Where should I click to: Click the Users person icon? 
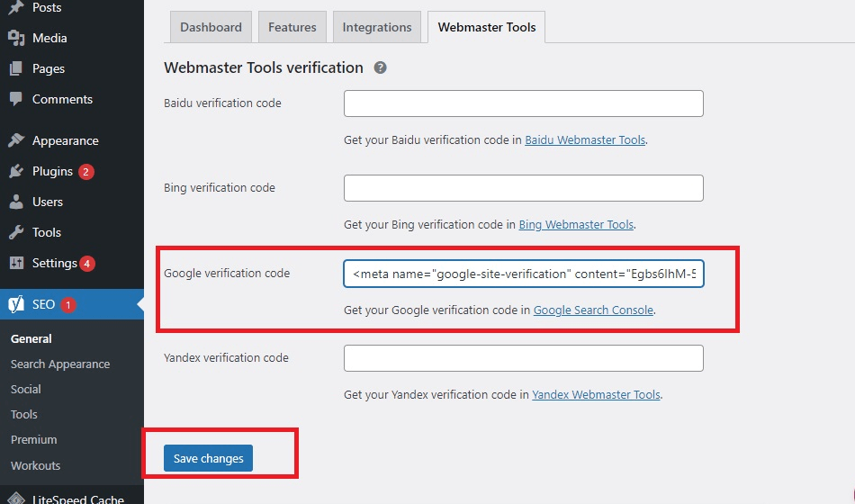[16, 202]
